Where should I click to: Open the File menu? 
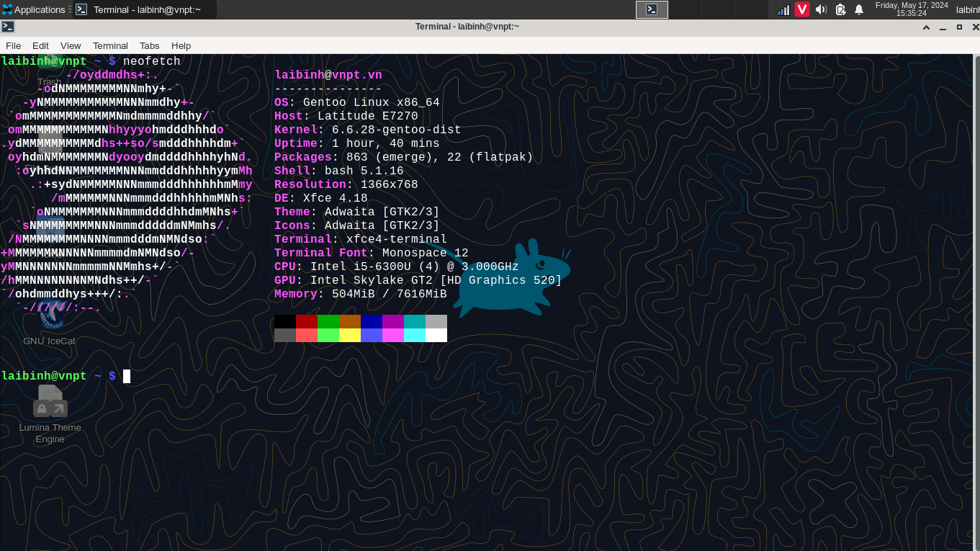coord(13,45)
